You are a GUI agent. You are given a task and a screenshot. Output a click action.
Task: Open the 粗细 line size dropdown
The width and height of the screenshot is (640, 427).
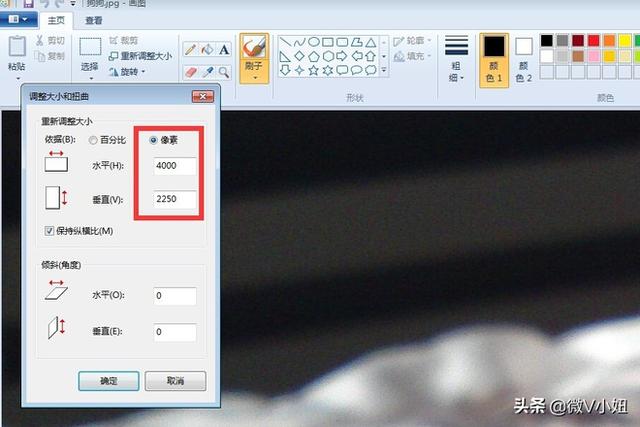(x=456, y=59)
